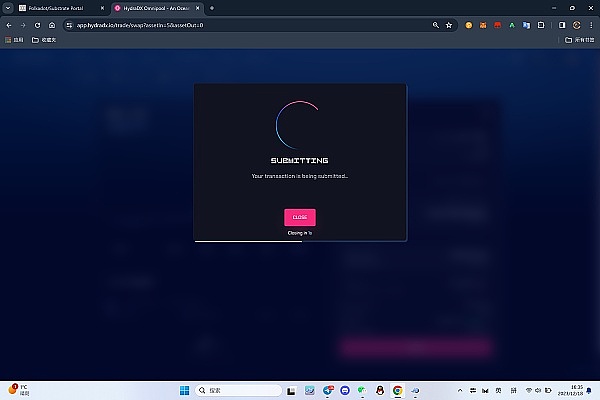This screenshot has height=400, width=600.
Task: Click the Windows Start button
Action: pyautogui.click(x=183, y=390)
